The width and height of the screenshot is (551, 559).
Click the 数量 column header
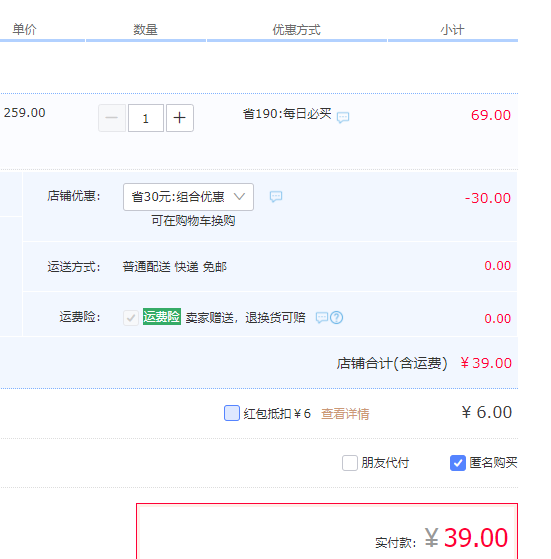pyautogui.click(x=145, y=29)
